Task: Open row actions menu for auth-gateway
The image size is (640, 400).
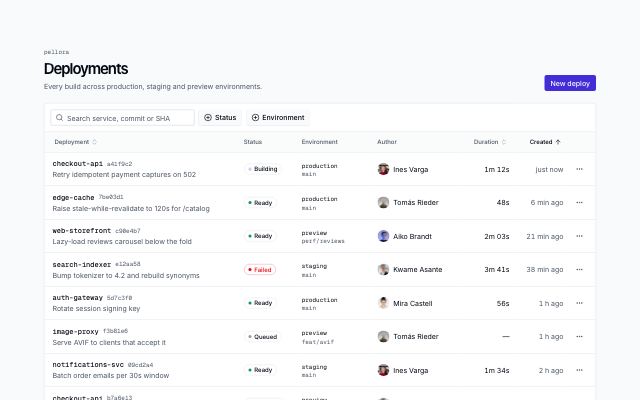Action: pos(579,303)
